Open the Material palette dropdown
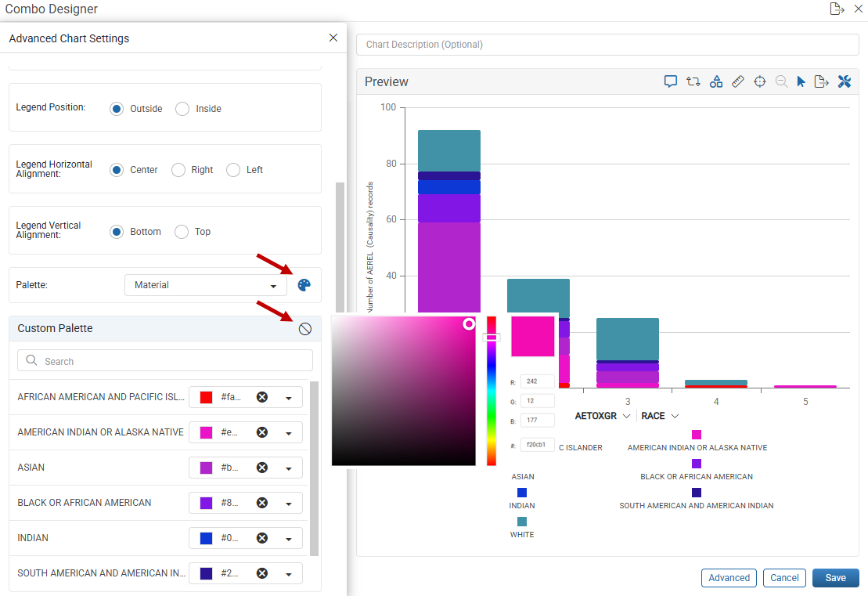This screenshot has width=868, height=596. pos(206,285)
